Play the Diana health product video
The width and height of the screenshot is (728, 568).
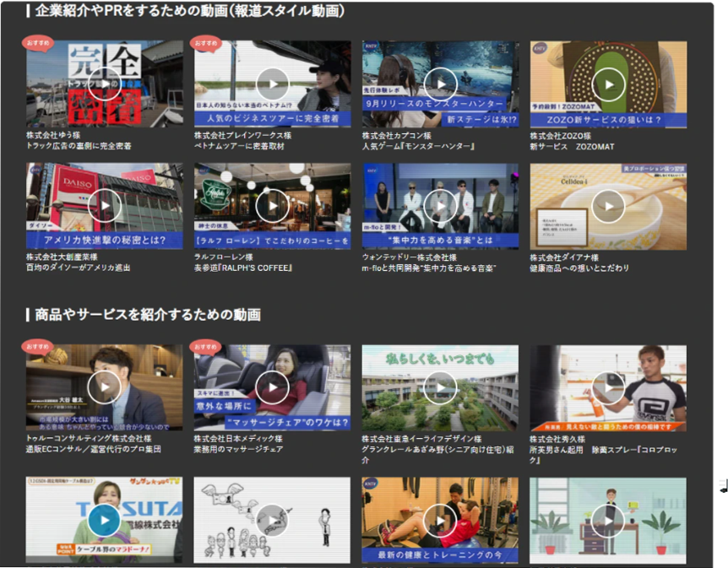pyautogui.click(x=608, y=206)
